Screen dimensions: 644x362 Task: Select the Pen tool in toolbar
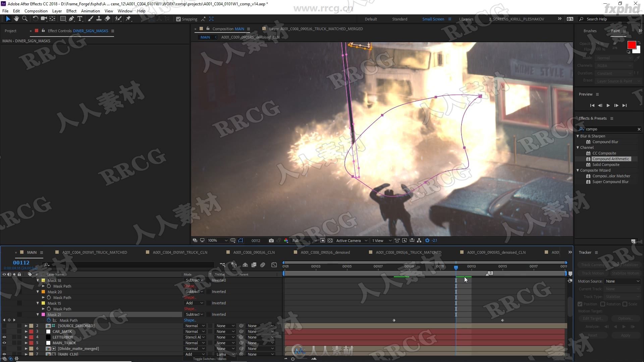tap(71, 18)
